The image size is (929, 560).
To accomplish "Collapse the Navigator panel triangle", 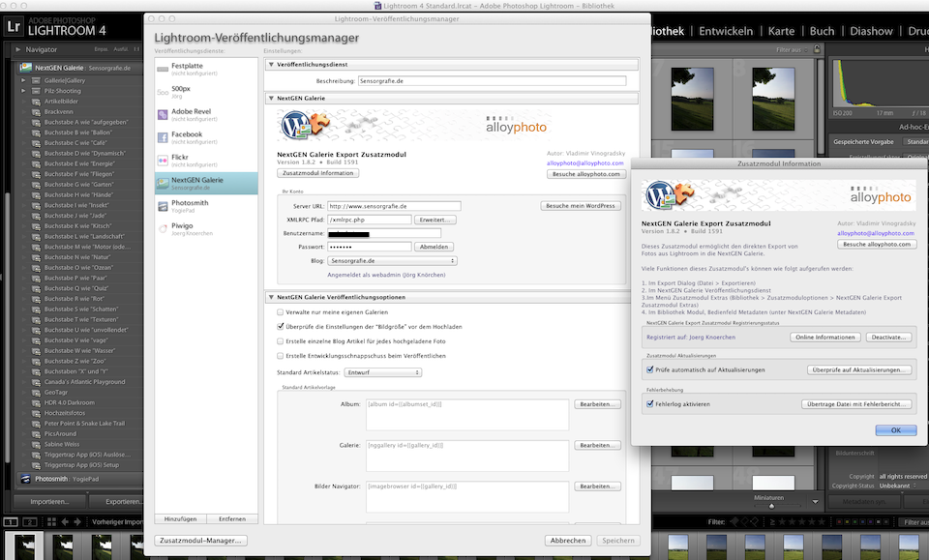I will 18,49.
